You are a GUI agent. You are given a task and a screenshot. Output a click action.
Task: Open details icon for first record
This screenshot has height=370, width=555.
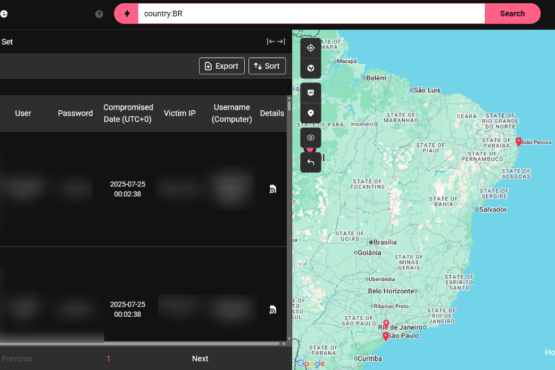[x=273, y=189]
